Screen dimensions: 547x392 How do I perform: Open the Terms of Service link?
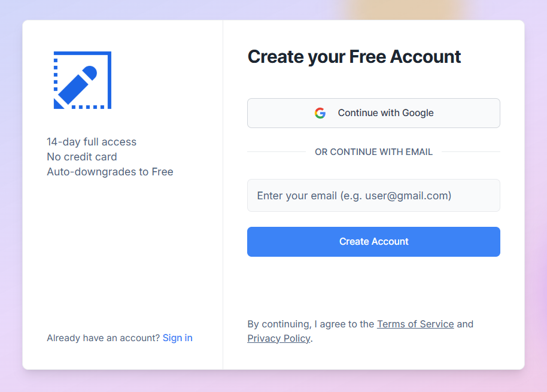point(415,324)
